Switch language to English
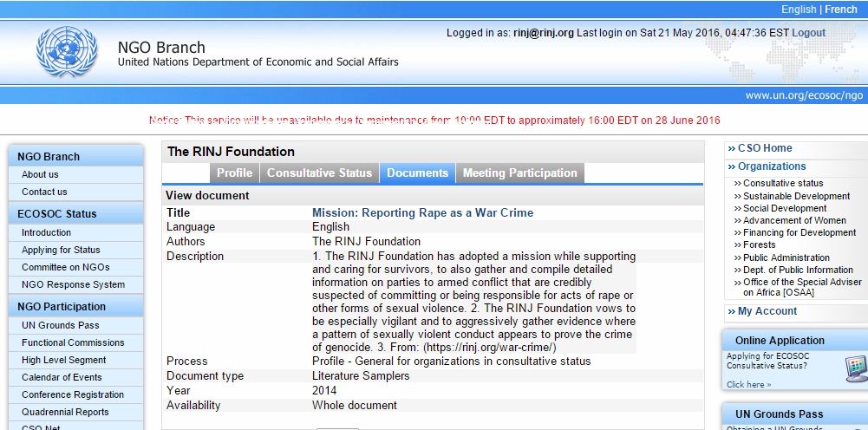The height and width of the screenshot is (430, 868). 799,10
